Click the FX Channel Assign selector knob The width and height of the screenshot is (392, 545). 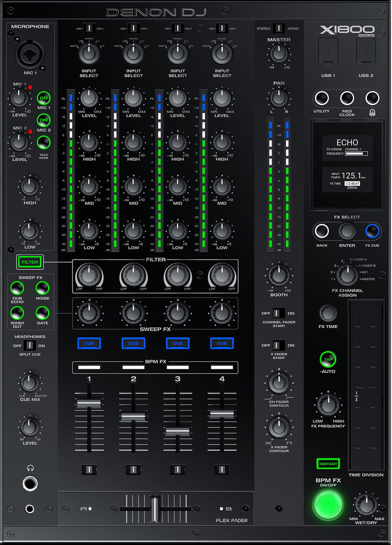(347, 275)
